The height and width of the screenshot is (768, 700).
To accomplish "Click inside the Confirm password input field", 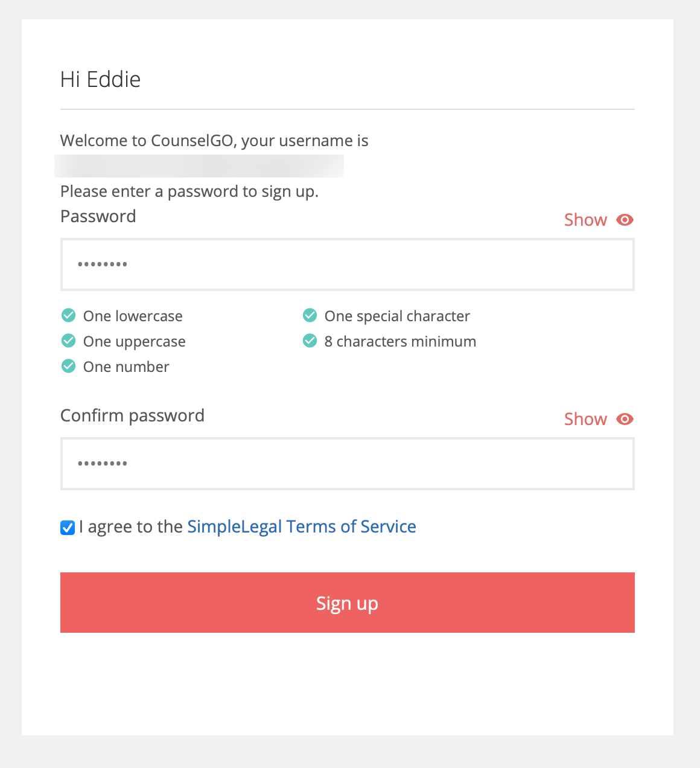I will pyautogui.click(x=347, y=464).
